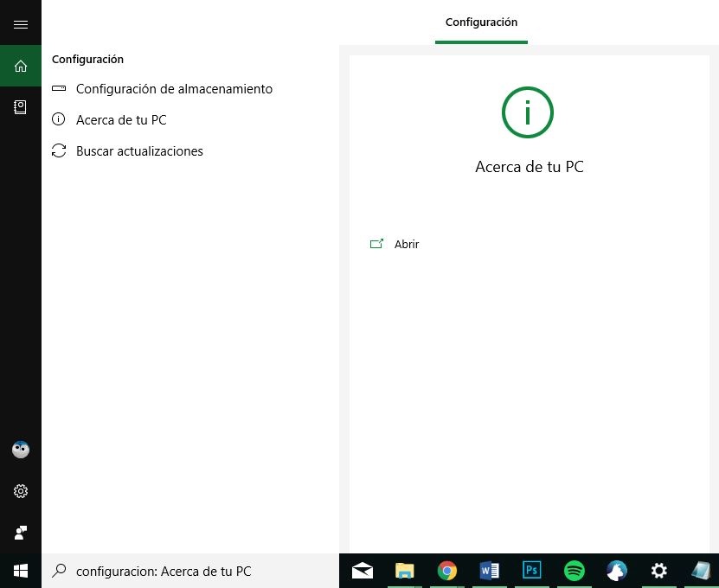Open Configuración de almacenamiento result
This screenshot has width=719, height=588.
coord(174,89)
